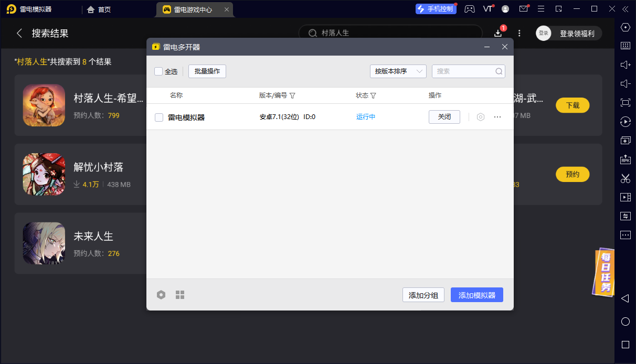Click the 未来人生 game title
This screenshot has height=364, width=636.
[93, 237]
